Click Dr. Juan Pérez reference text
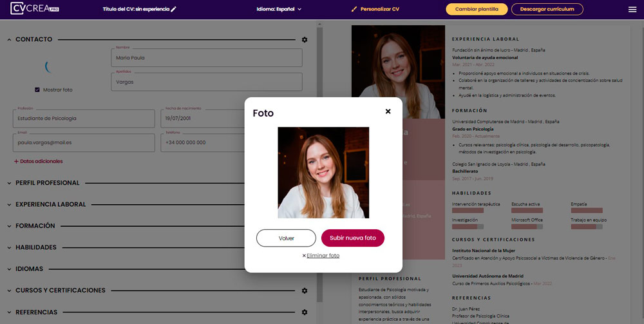 pos(466,309)
